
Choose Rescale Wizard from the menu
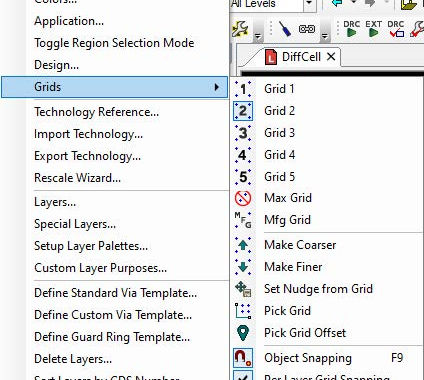tap(77, 178)
